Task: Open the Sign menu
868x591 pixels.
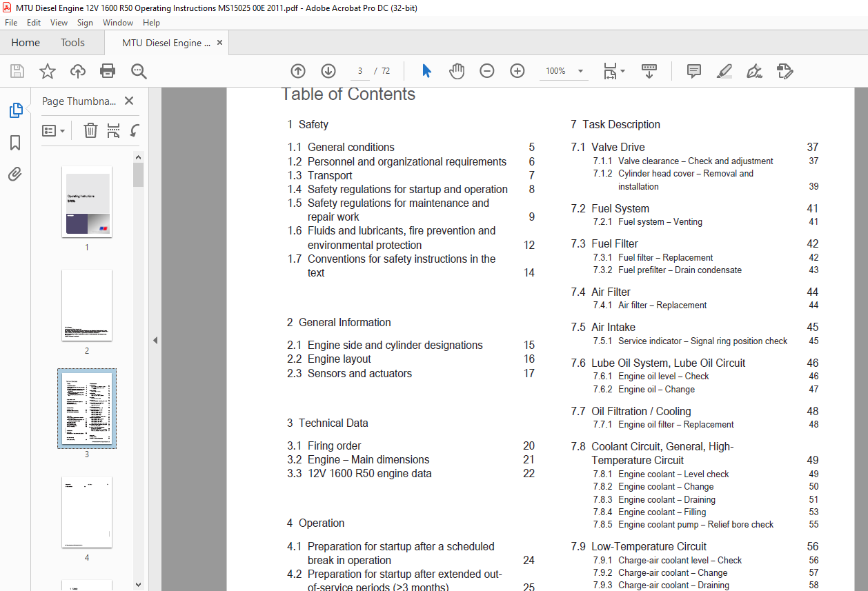Action: (x=85, y=23)
